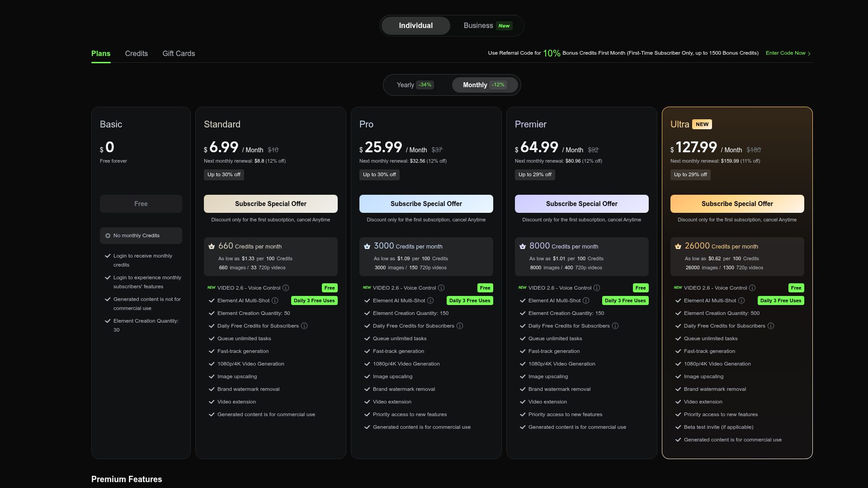Click Pro plan Subscribe Special Offer button
The height and width of the screenshot is (488, 868).
click(x=426, y=204)
